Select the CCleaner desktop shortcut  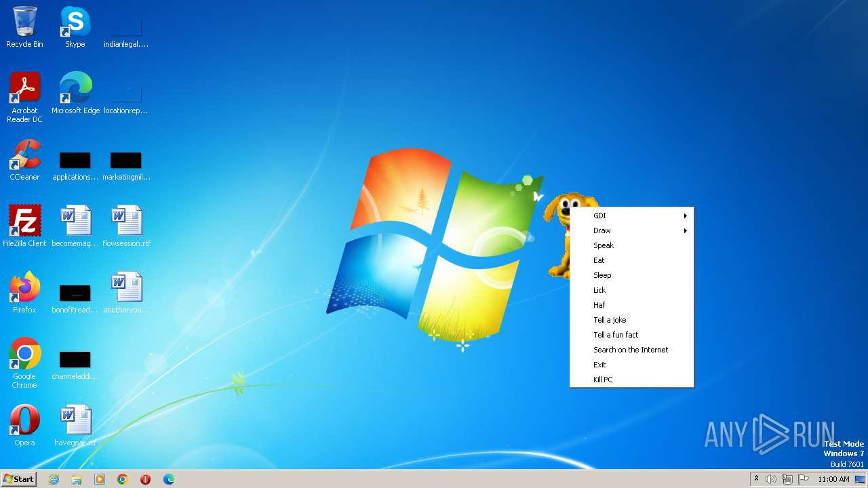tap(24, 160)
